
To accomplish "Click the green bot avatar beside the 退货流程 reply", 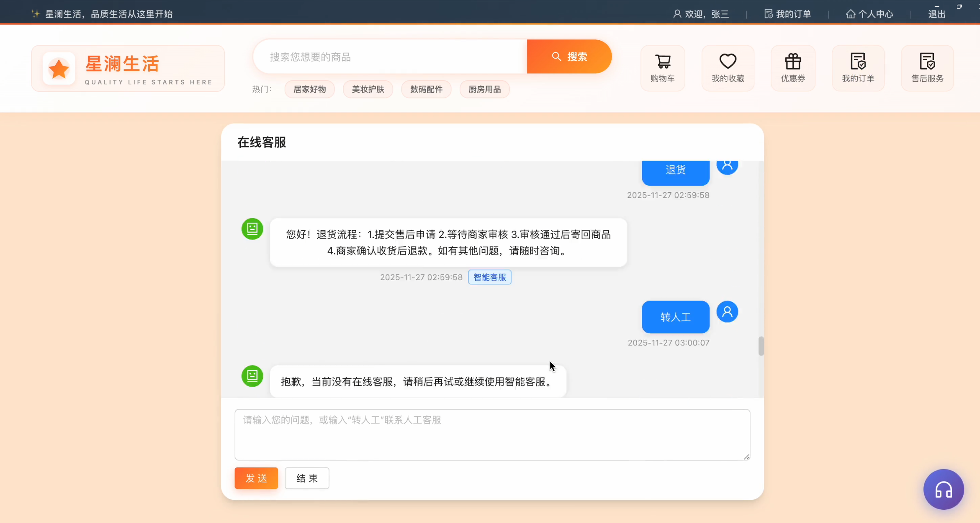I will (252, 229).
